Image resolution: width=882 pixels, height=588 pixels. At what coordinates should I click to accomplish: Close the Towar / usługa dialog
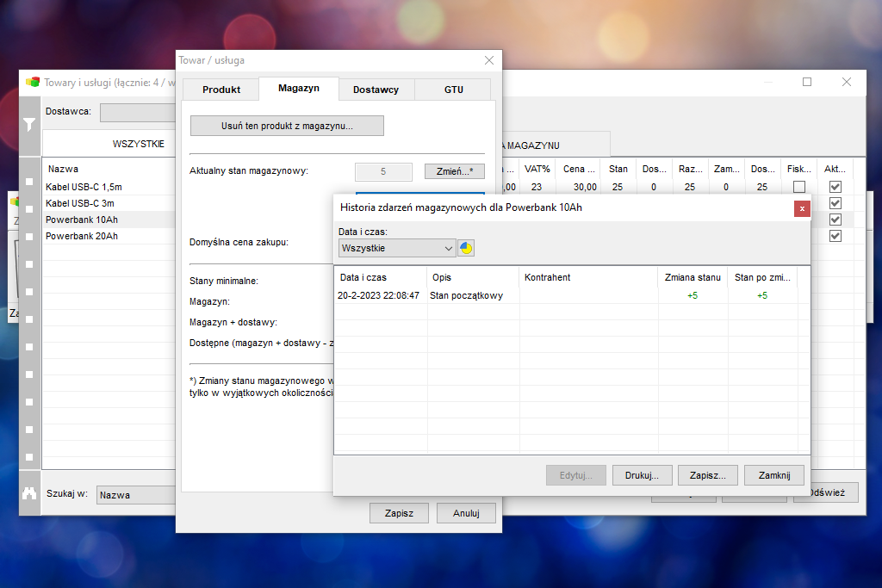(489, 60)
